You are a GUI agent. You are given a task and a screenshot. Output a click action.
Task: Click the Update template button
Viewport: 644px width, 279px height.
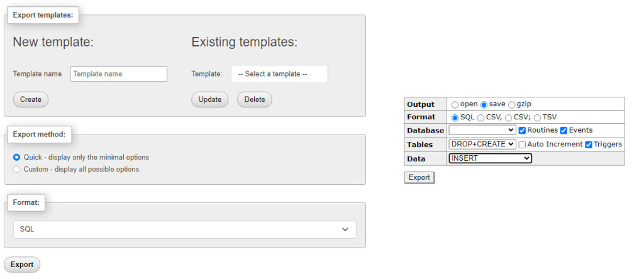pyautogui.click(x=209, y=99)
